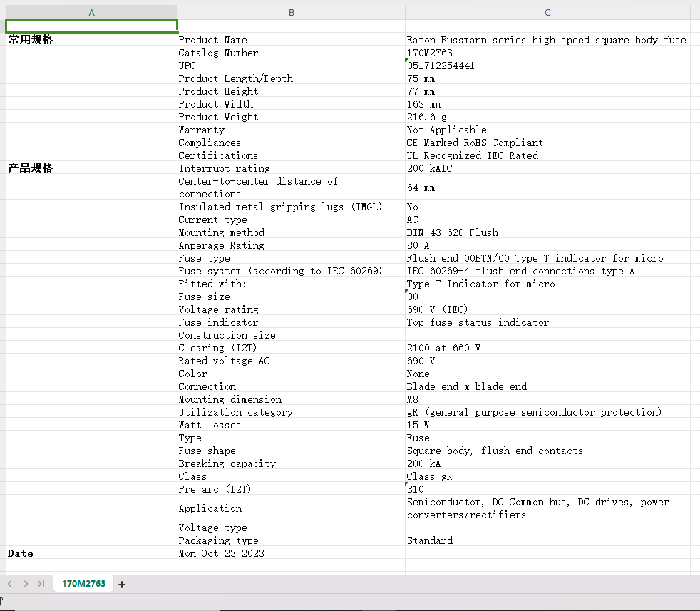Jump to last sheet arrow icon
This screenshot has height=611, width=700.
41,584
